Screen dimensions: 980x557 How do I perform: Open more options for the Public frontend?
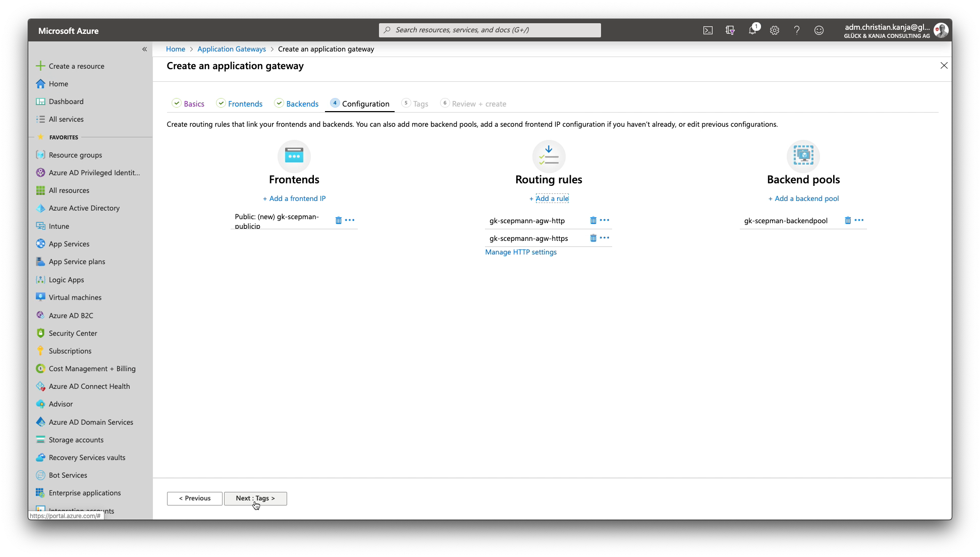click(x=350, y=220)
